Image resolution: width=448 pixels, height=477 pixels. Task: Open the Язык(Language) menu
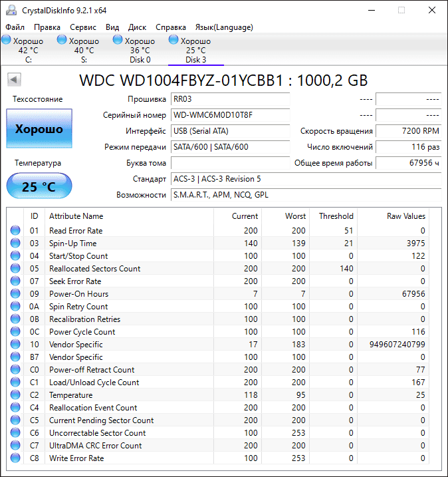click(223, 27)
